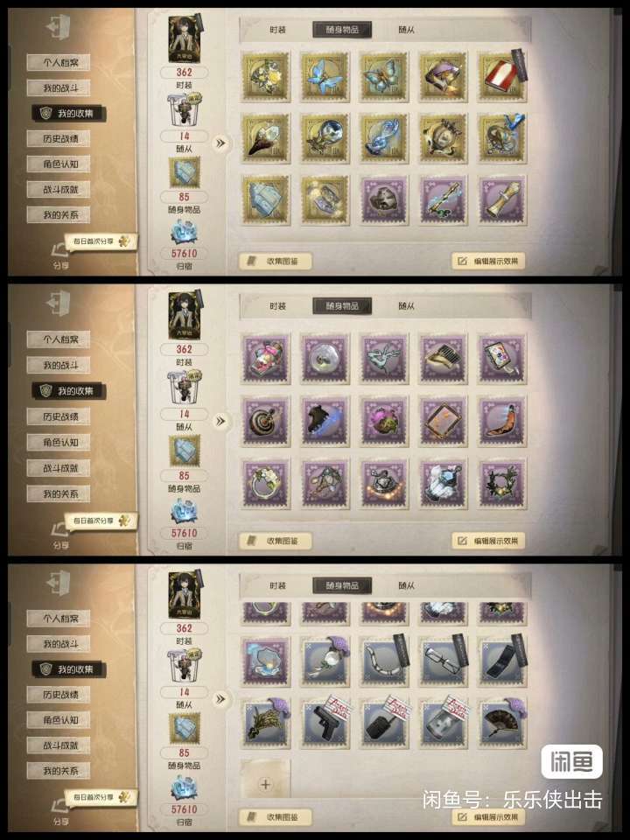Open 随从 tab in middle screenshot
The height and width of the screenshot is (840, 630).
pos(406,306)
